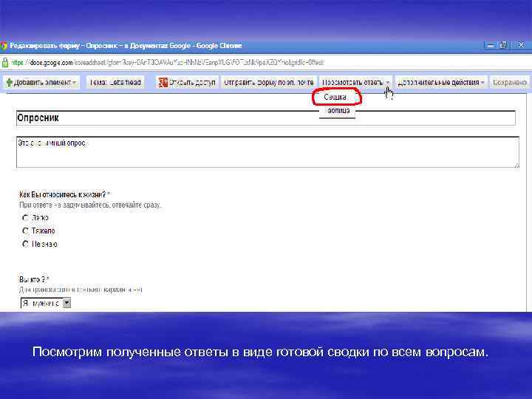The width and height of the screenshot is (532, 399).
Task: Select the Тяжело radio option
Action: pos(25,231)
